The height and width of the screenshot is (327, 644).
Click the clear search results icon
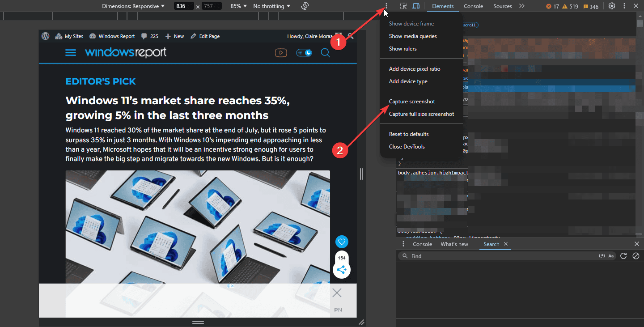tap(636, 256)
